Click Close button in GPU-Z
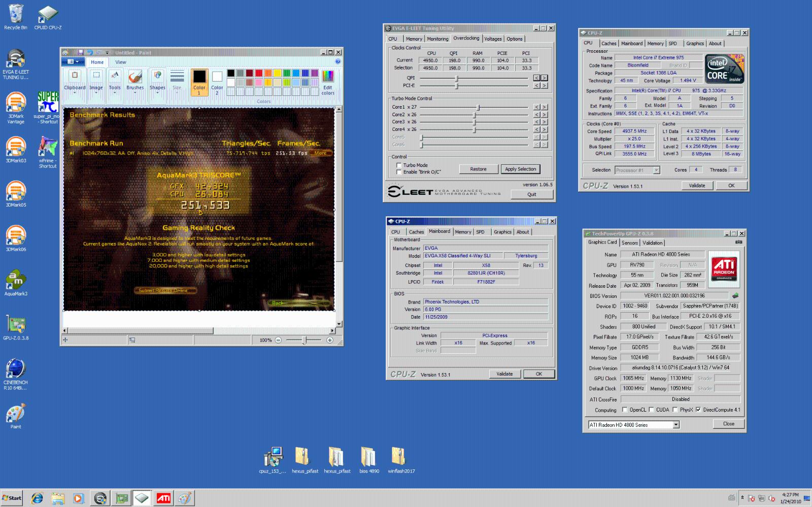The image size is (812, 507). 728,423
